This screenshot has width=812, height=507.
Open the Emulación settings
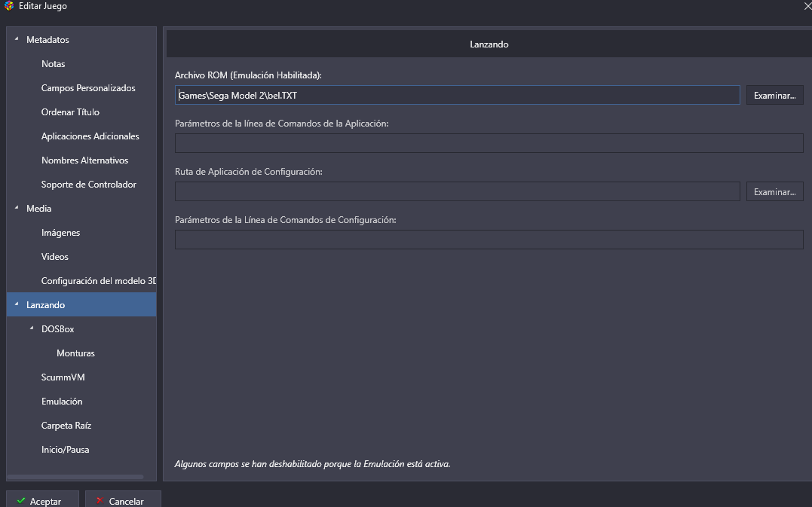[x=62, y=402]
